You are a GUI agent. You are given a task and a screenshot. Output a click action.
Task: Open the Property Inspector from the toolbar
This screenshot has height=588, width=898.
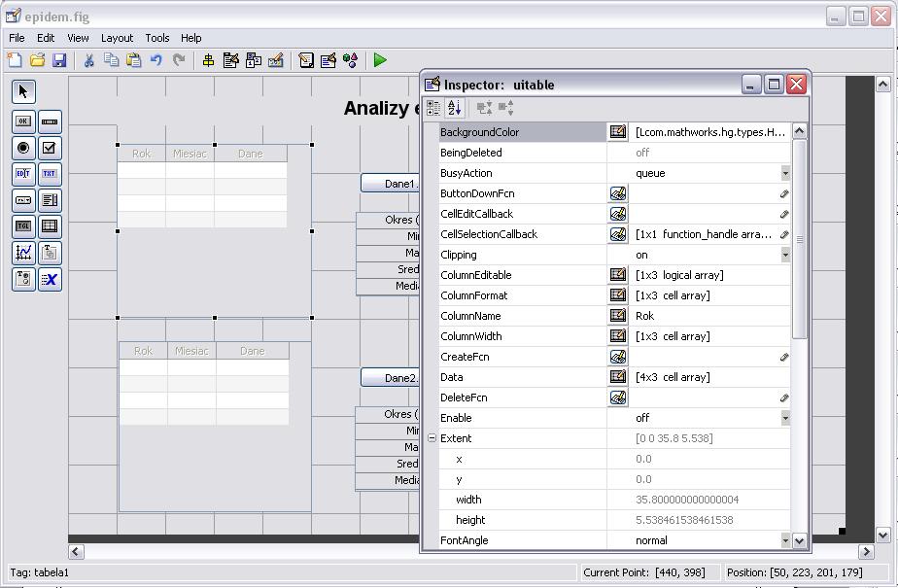coord(328,60)
